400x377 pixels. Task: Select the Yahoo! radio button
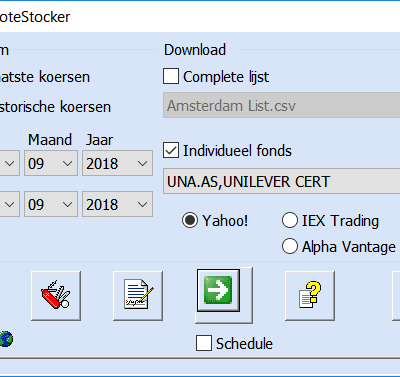pyautogui.click(x=190, y=220)
